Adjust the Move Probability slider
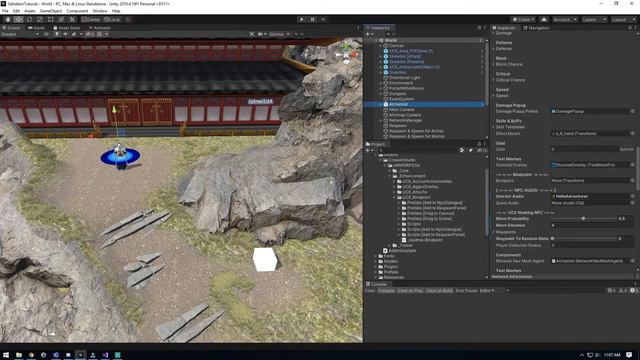This screenshot has height=360, width=640. (583, 219)
